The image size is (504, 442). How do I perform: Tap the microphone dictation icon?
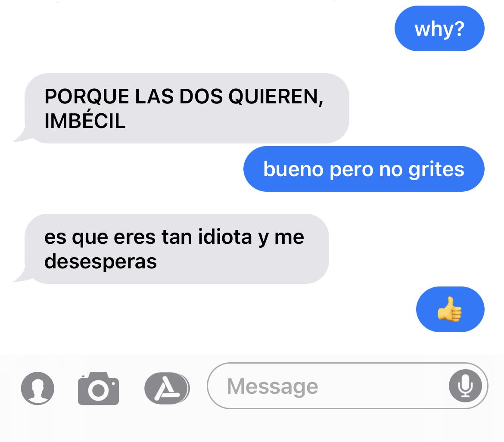coord(465,386)
